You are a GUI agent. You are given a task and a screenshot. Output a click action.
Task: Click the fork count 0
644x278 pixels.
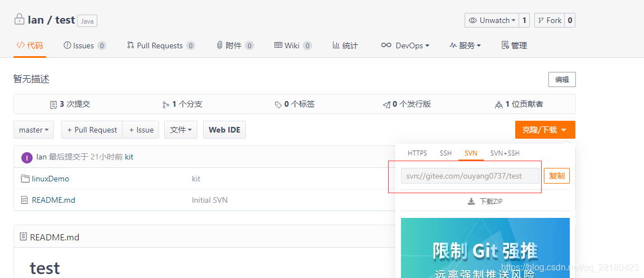click(x=570, y=20)
